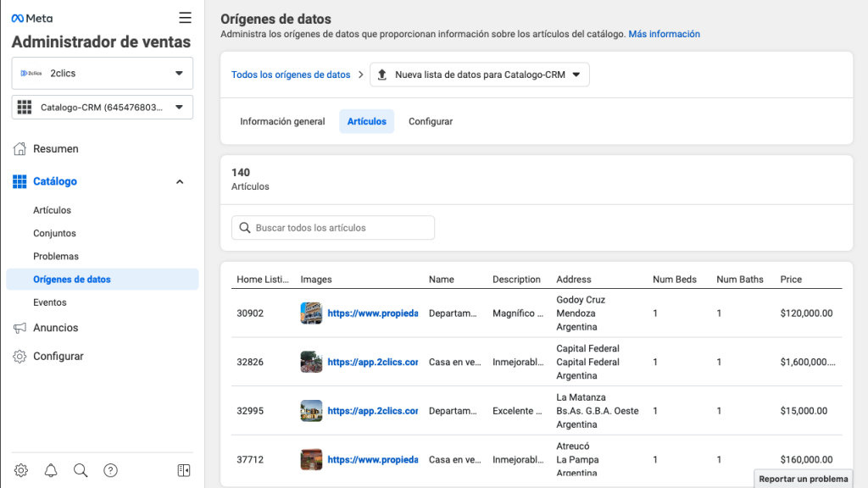
Task: Switch to Información general tab
Action: 282,121
